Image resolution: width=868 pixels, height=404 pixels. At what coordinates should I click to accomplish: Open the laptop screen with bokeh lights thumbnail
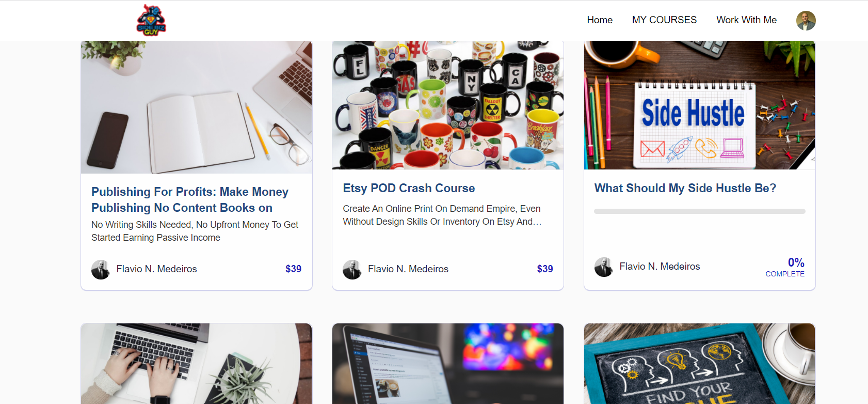[x=448, y=364]
